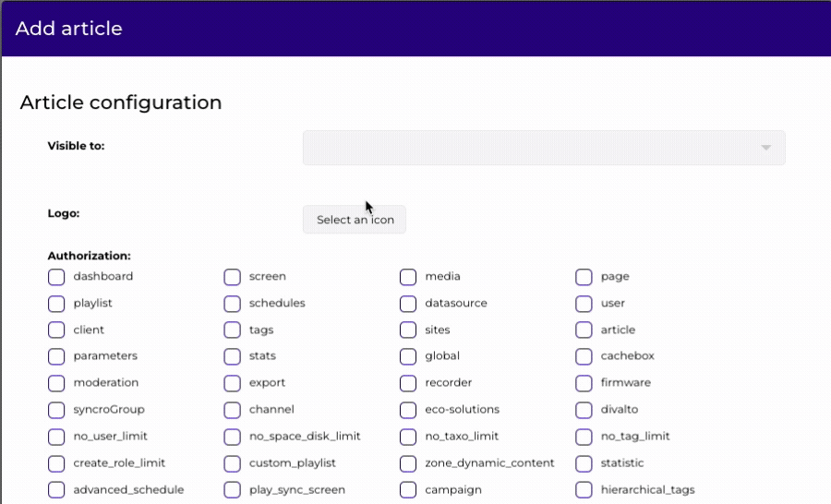Viewport: 831px width, 504px height.
Task: Check the eco-solutions checkbox
Action: point(408,410)
